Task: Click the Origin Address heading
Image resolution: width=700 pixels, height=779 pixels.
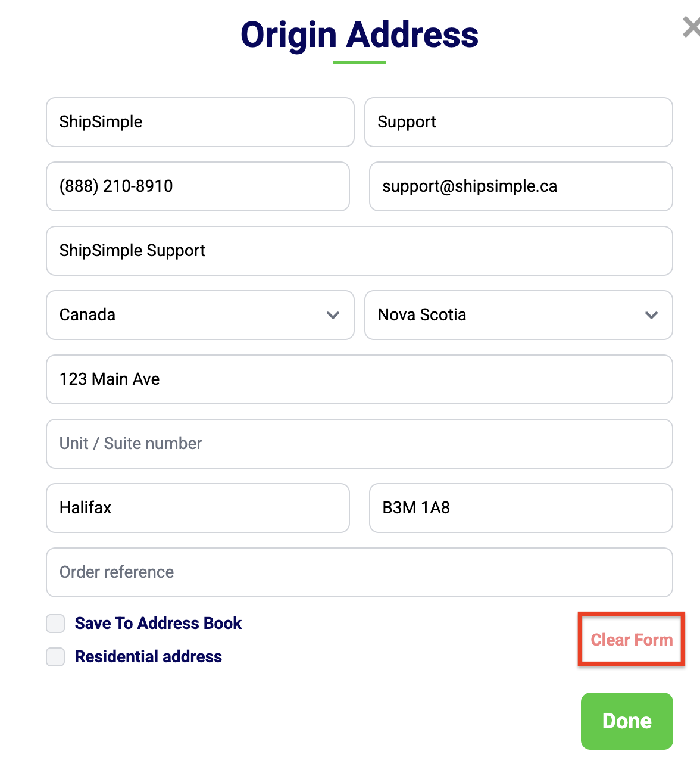Action: click(360, 35)
